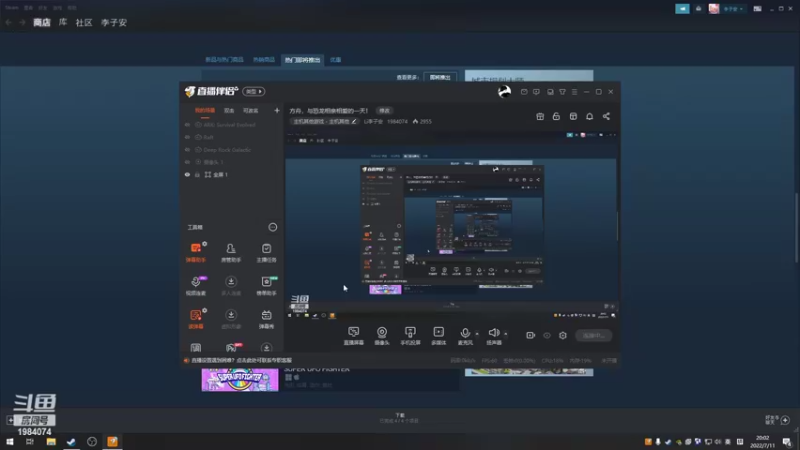Add a 多媒体 multimedia source
Image resolution: width=800 pixels, height=450 pixels.
(x=439, y=335)
